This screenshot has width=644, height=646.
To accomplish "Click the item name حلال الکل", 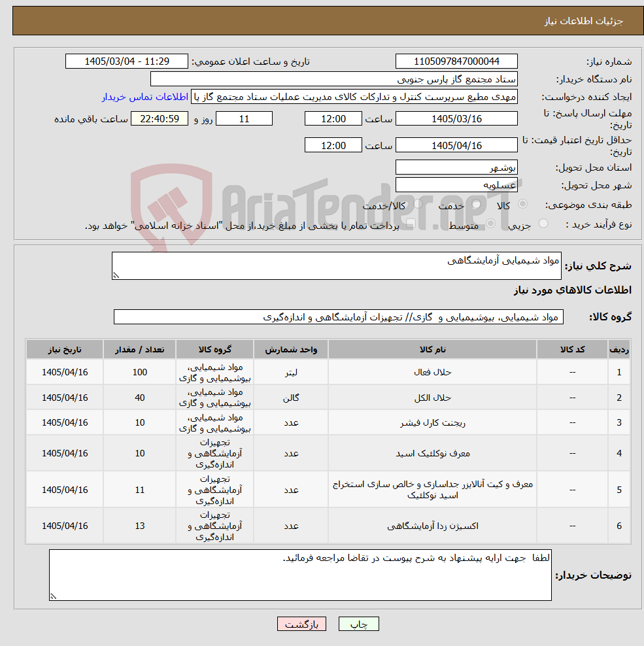I will coord(433,398).
